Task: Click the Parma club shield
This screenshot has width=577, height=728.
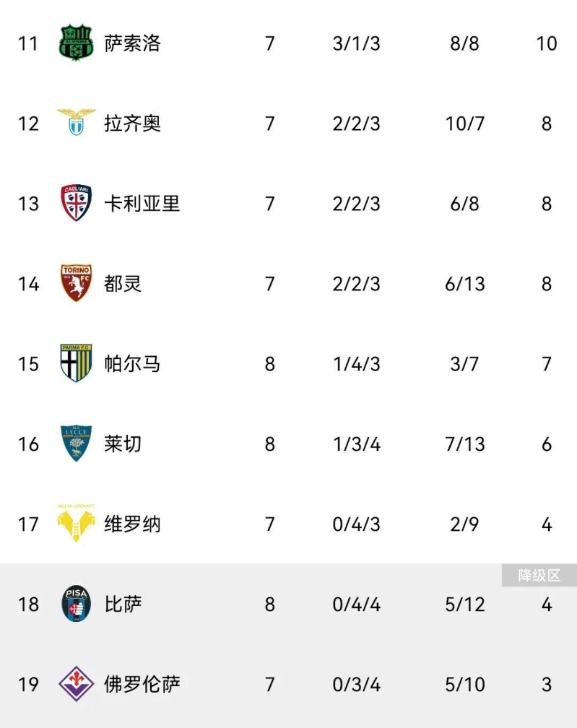Action: click(76, 363)
